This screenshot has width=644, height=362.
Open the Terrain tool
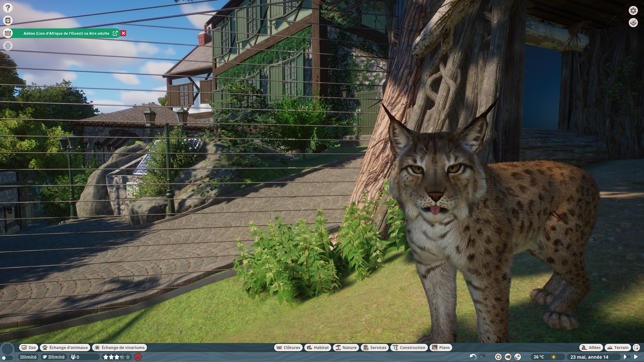click(x=618, y=347)
